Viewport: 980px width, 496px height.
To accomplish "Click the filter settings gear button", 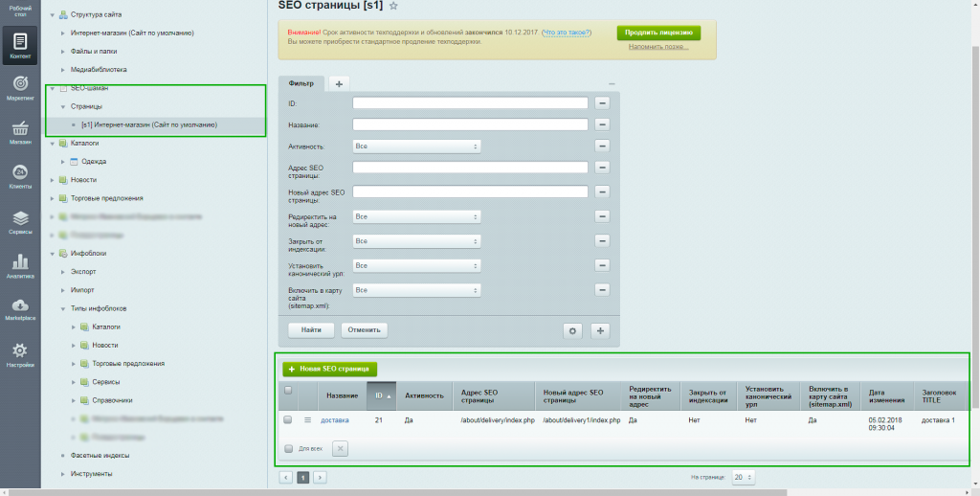I will [573, 330].
